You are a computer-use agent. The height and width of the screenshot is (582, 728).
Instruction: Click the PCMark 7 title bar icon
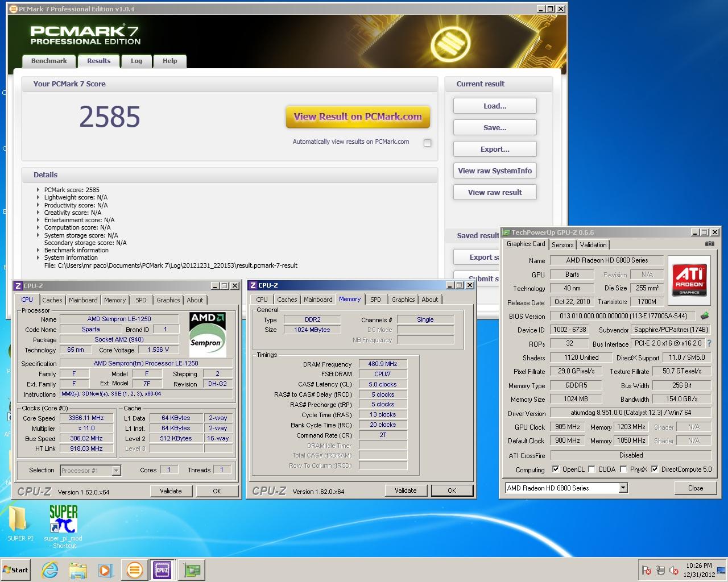(14, 9)
